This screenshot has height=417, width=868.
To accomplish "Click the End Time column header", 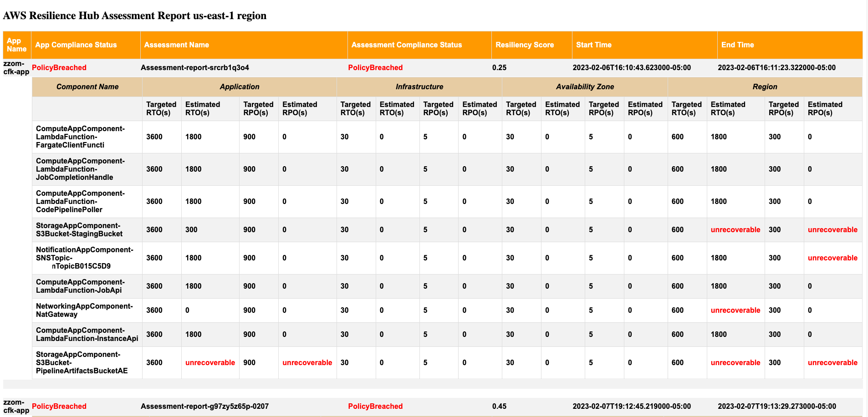I will 790,45.
